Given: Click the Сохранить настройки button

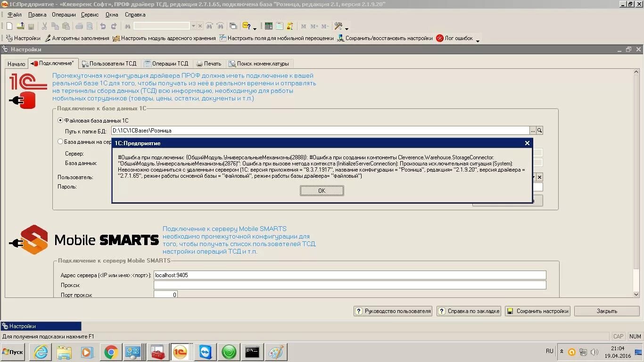Looking at the screenshot, I should click(x=537, y=311).
